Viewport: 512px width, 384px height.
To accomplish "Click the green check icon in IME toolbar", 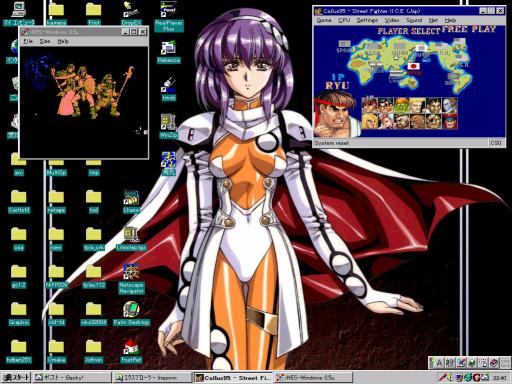I will tap(472, 363).
